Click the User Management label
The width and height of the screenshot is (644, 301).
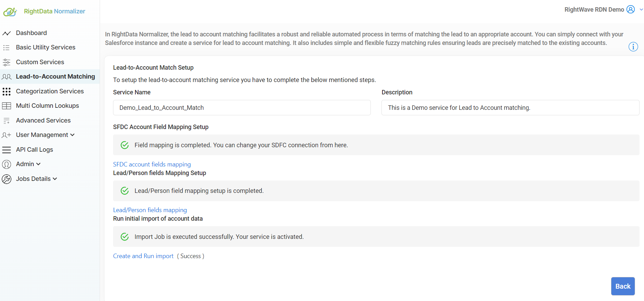point(42,135)
